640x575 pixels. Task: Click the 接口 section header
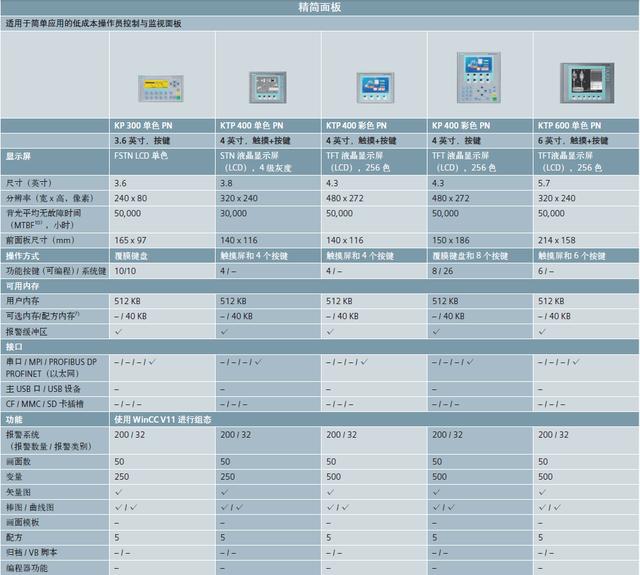click(x=14, y=347)
